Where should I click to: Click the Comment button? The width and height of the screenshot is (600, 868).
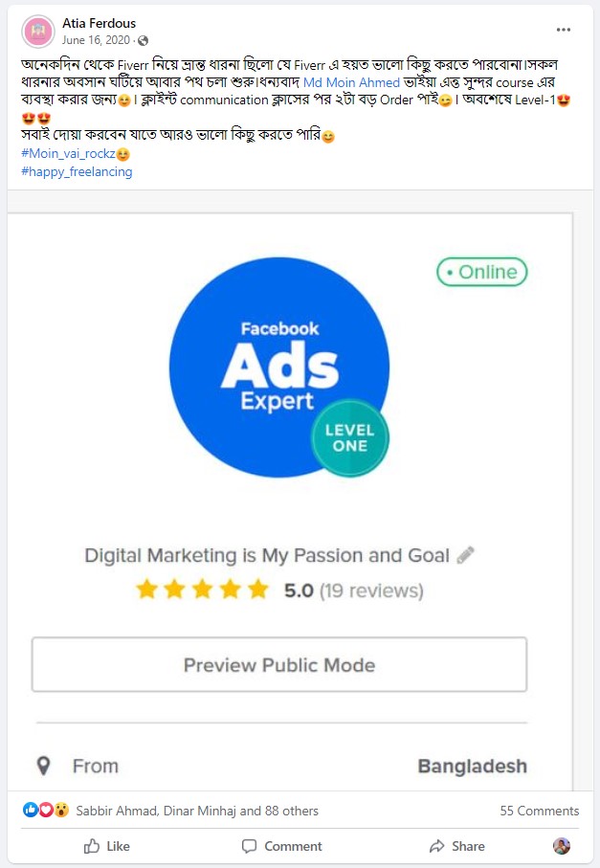click(x=281, y=846)
